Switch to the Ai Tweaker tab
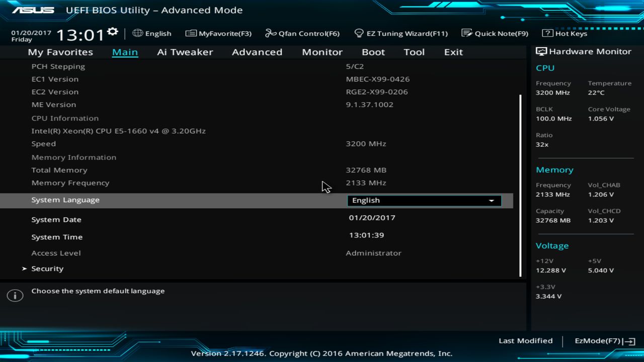This screenshot has height=362, width=644. [x=185, y=52]
